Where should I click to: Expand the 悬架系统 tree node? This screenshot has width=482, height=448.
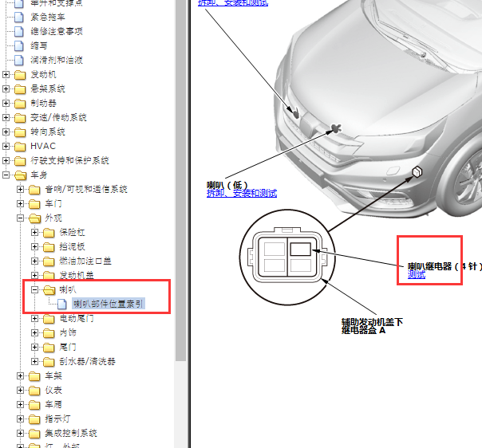pyautogui.click(x=6, y=88)
